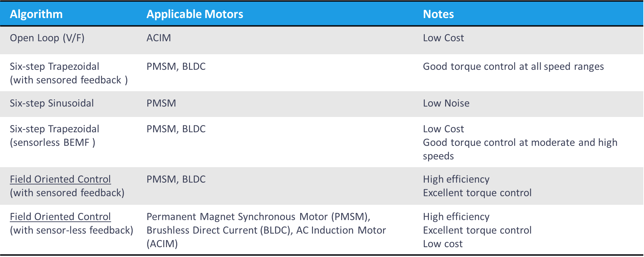Screen dimensions: 644x257
Task: Select the Open Loop (V/F) cell
Action: [47, 38]
